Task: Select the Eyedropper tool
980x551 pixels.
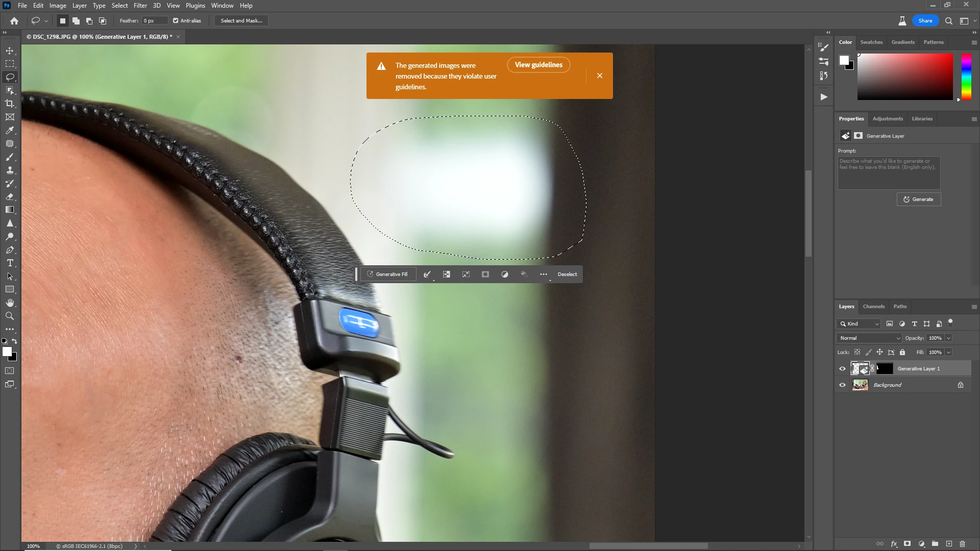Action: pos(10,131)
